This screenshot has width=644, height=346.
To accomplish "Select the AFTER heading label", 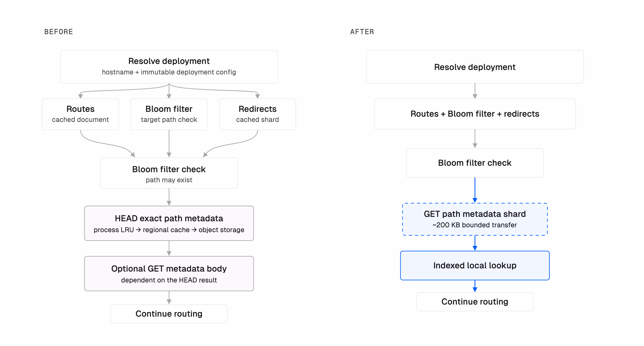I will coord(362,32).
